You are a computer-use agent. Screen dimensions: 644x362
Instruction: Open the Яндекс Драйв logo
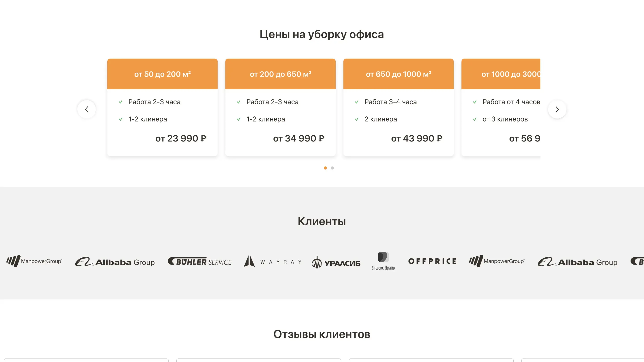(x=383, y=261)
